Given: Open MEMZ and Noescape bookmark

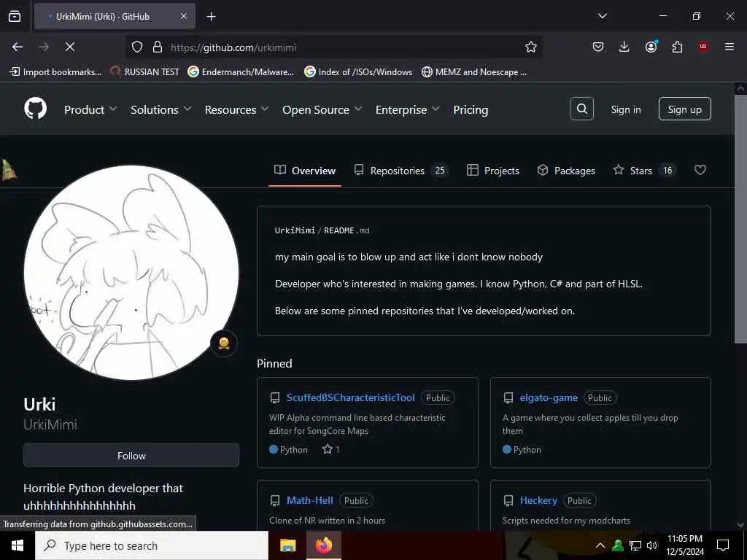Looking at the screenshot, I should (474, 72).
